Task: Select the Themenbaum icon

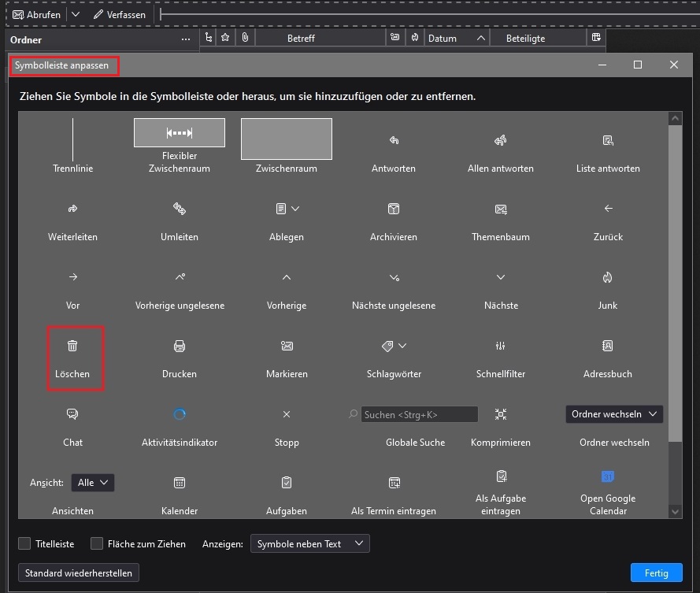Action: (501, 209)
